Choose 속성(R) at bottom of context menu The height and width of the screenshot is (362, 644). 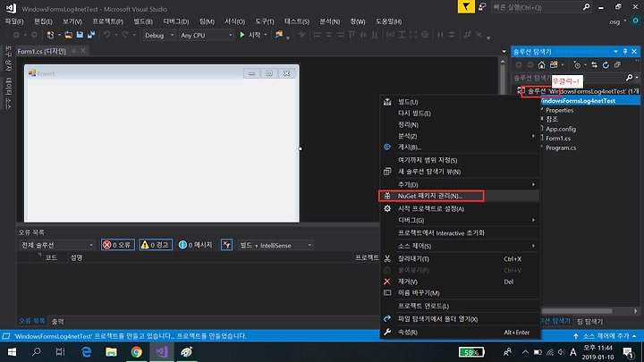(x=460, y=333)
